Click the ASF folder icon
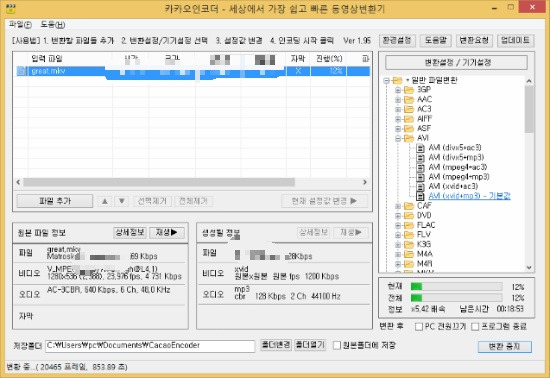 (409, 128)
